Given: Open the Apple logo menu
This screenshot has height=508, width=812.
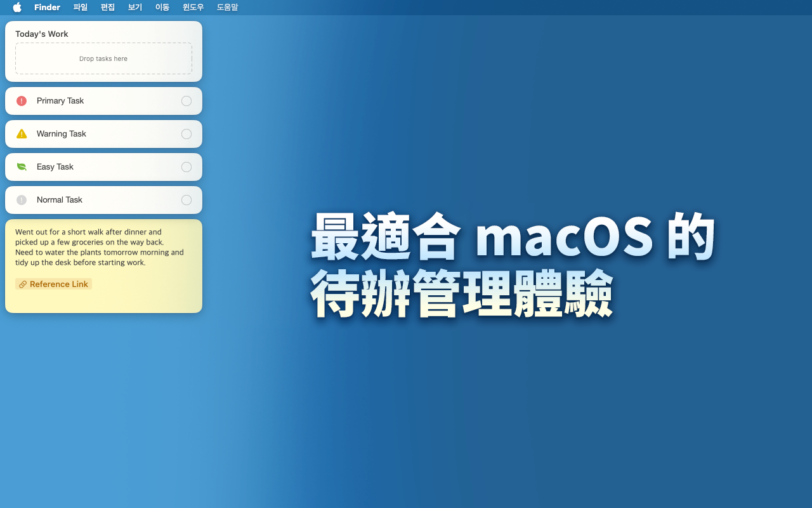Looking at the screenshot, I should 17,8.
